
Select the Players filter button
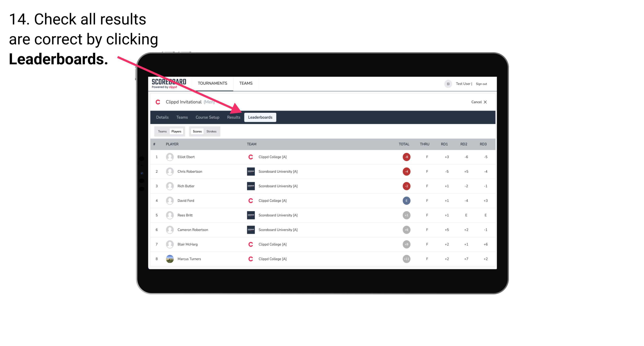click(176, 131)
